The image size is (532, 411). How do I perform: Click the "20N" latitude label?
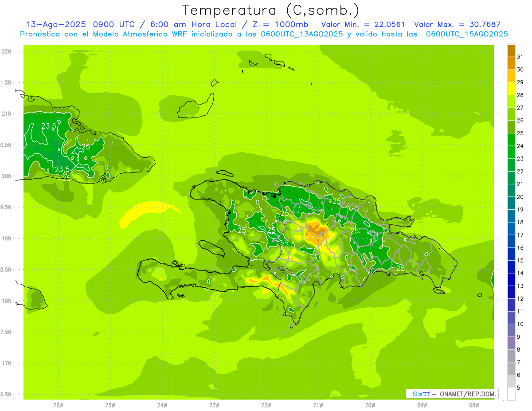tap(7, 176)
